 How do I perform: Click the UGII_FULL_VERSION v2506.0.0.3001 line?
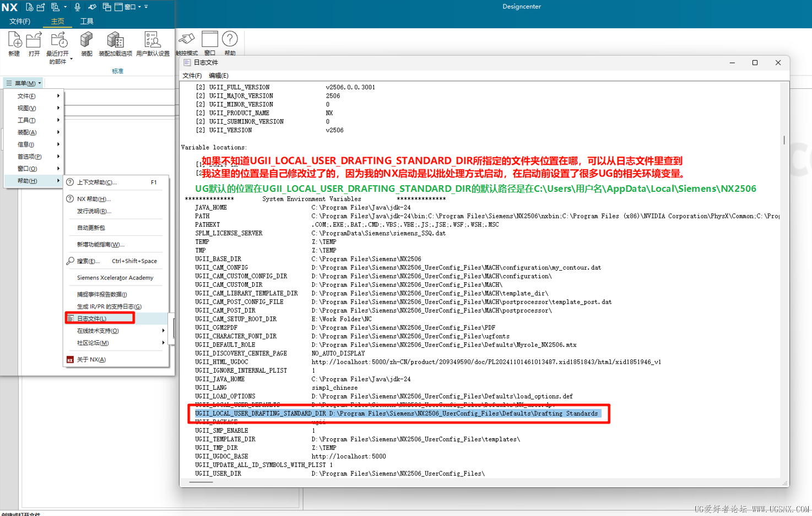point(285,88)
